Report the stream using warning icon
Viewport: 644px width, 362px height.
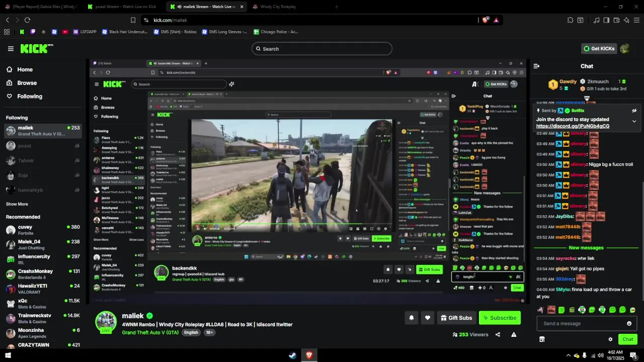click(514, 334)
